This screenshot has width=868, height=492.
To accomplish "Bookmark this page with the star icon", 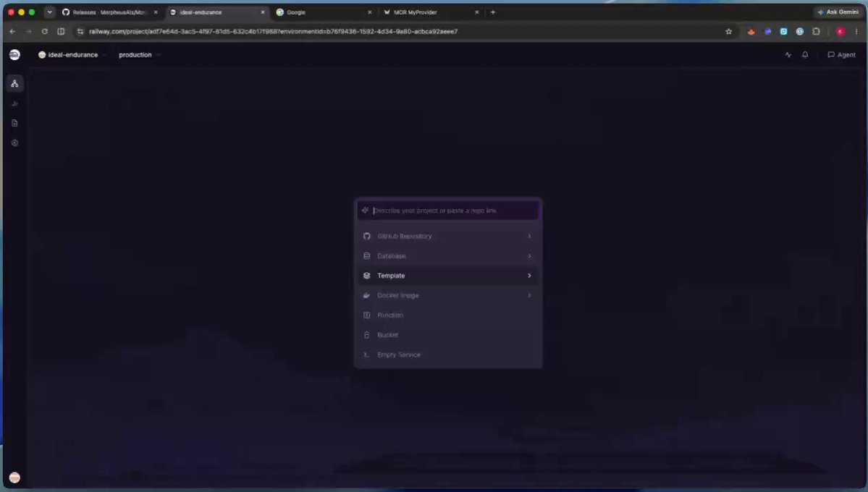I will pos(728,32).
